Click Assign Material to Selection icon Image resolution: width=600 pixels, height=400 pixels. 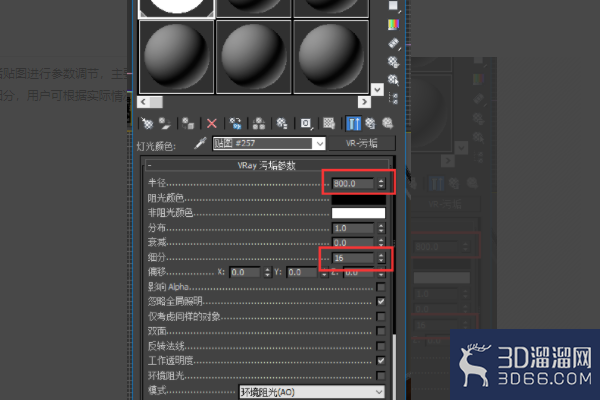click(188, 123)
